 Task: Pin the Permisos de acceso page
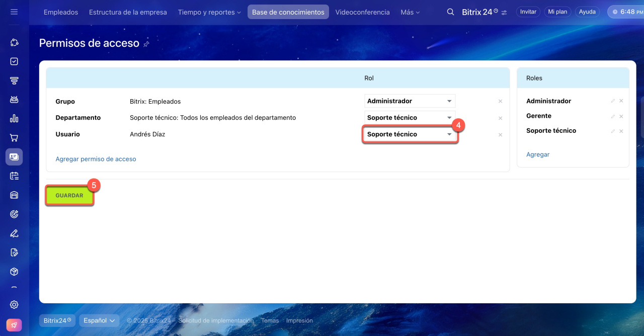[x=146, y=44]
